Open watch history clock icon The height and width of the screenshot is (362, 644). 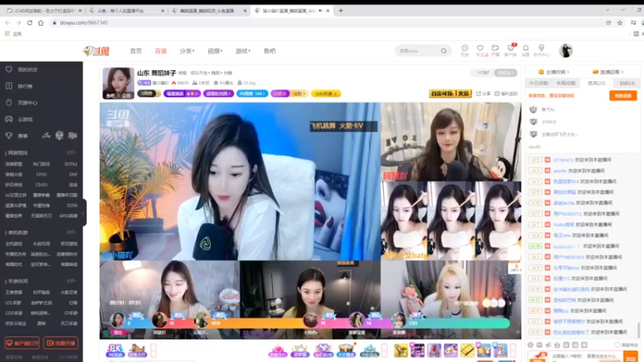pos(464,50)
